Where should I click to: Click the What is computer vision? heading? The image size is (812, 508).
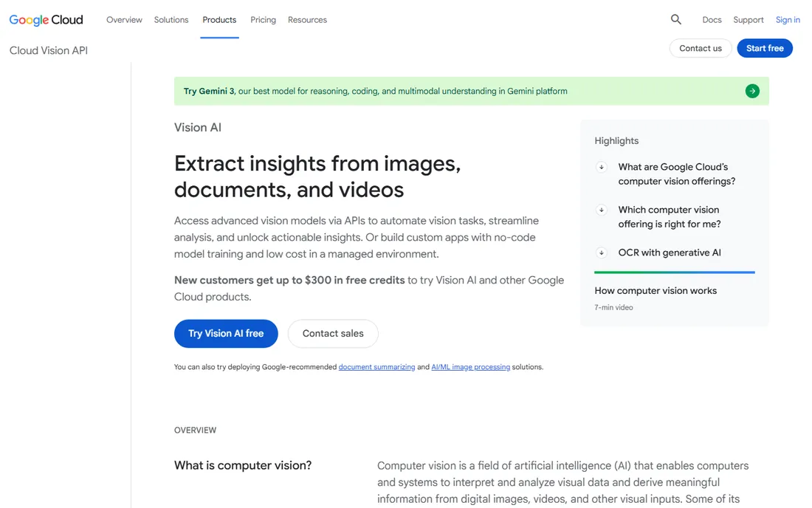point(243,465)
